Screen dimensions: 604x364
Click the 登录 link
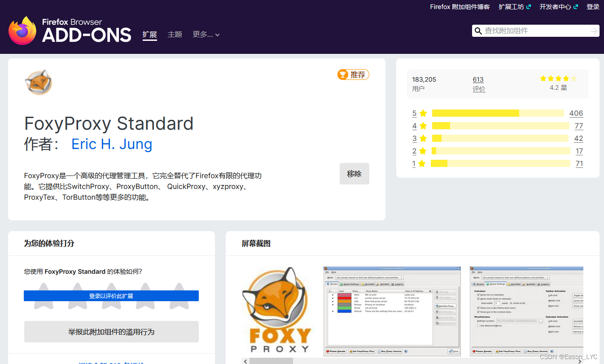(x=593, y=7)
